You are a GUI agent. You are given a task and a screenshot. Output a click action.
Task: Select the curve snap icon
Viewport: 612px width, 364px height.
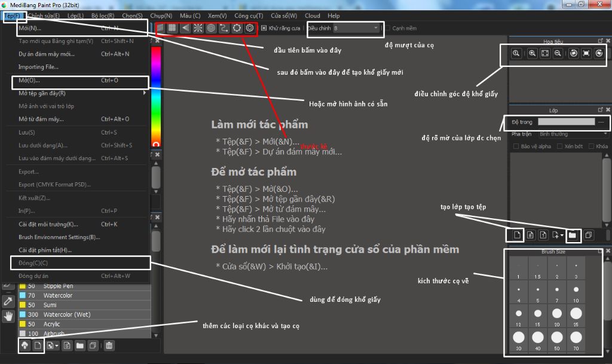coord(224,28)
